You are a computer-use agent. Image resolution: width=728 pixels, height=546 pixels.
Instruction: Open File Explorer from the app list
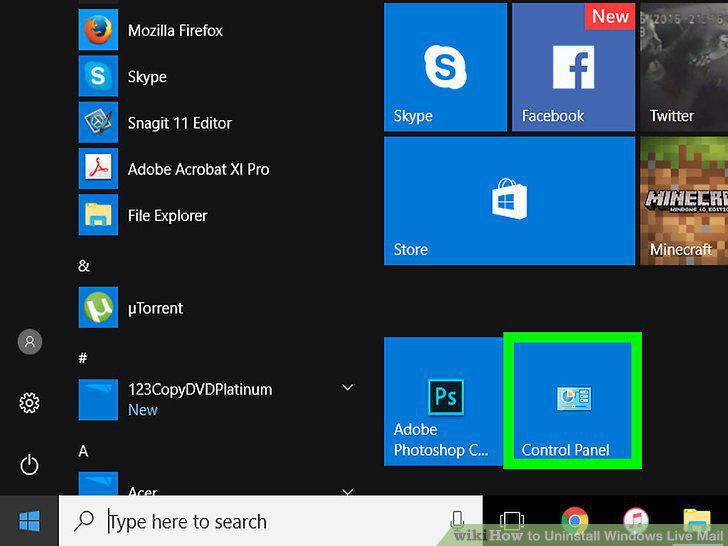(x=214, y=215)
